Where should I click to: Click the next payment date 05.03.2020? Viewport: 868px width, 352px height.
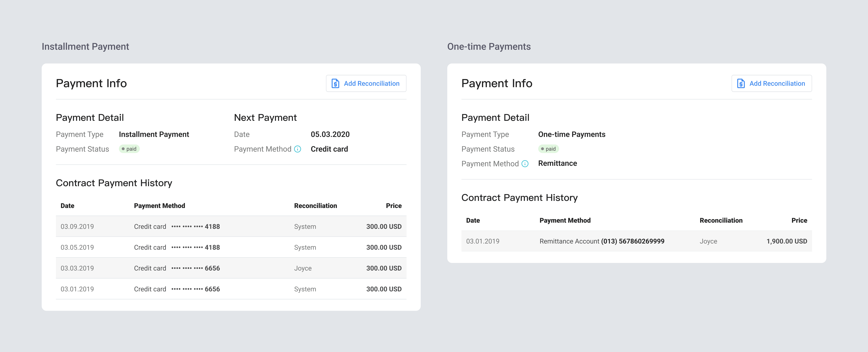tap(330, 134)
